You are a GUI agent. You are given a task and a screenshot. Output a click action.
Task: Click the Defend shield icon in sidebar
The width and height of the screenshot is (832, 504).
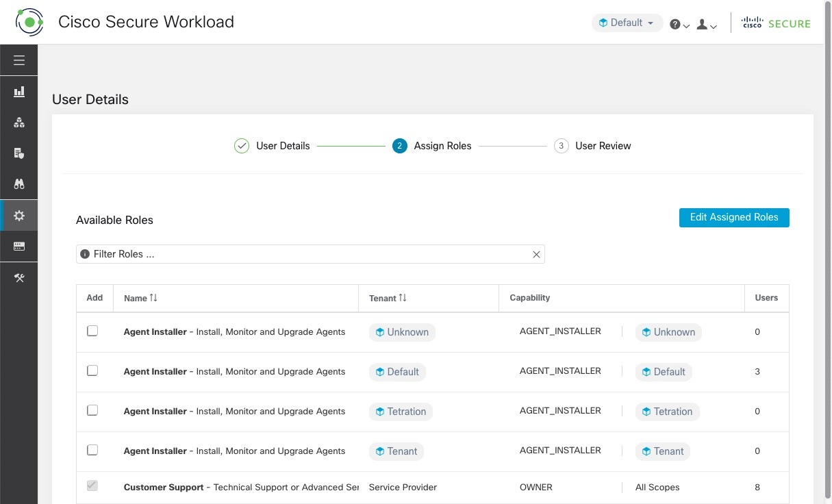tap(18, 153)
